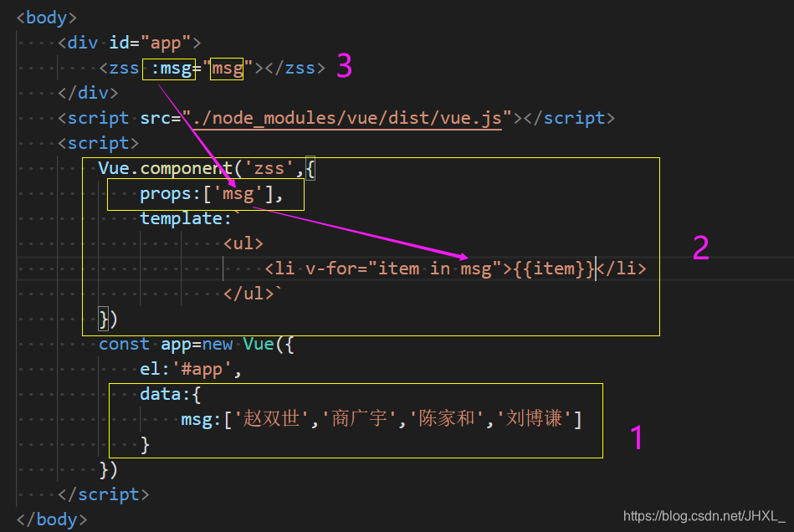Image resolution: width=794 pixels, height=532 pixels.
Task: Click the data property name
Action: [x=161, y=394]
